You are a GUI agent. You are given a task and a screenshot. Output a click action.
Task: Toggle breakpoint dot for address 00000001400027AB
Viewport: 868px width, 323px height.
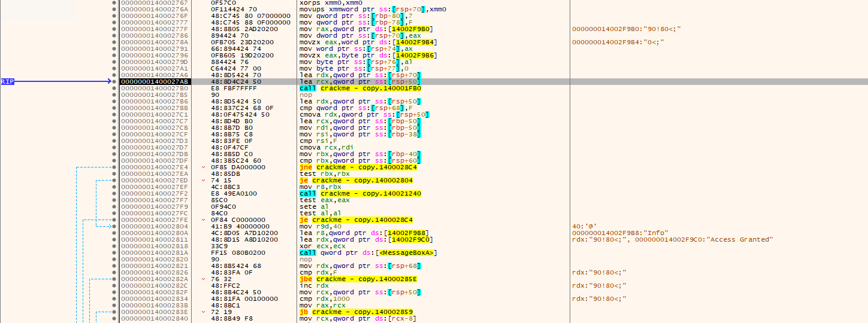pos(114,81)
